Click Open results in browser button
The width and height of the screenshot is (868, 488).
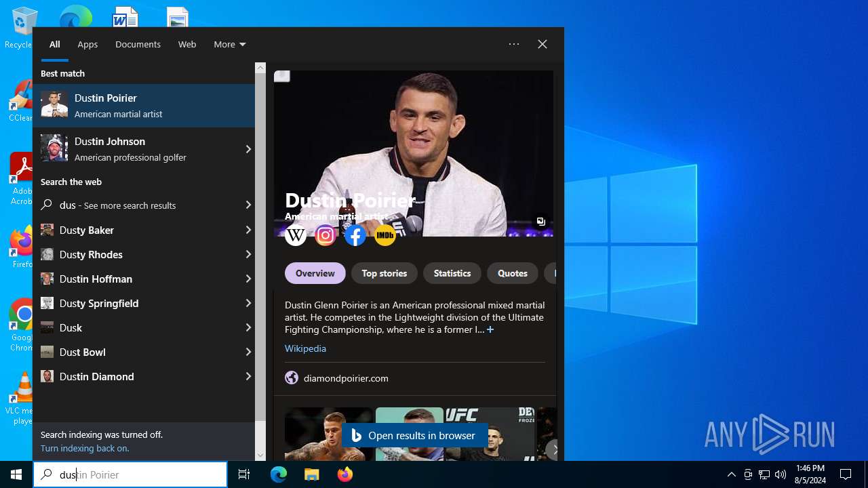click(414, 435)
